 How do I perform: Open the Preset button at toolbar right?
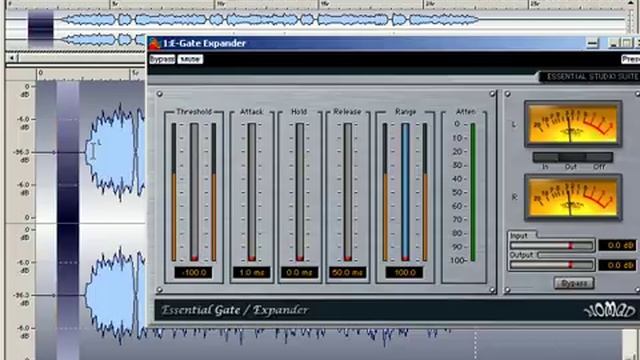click(631, 59)
